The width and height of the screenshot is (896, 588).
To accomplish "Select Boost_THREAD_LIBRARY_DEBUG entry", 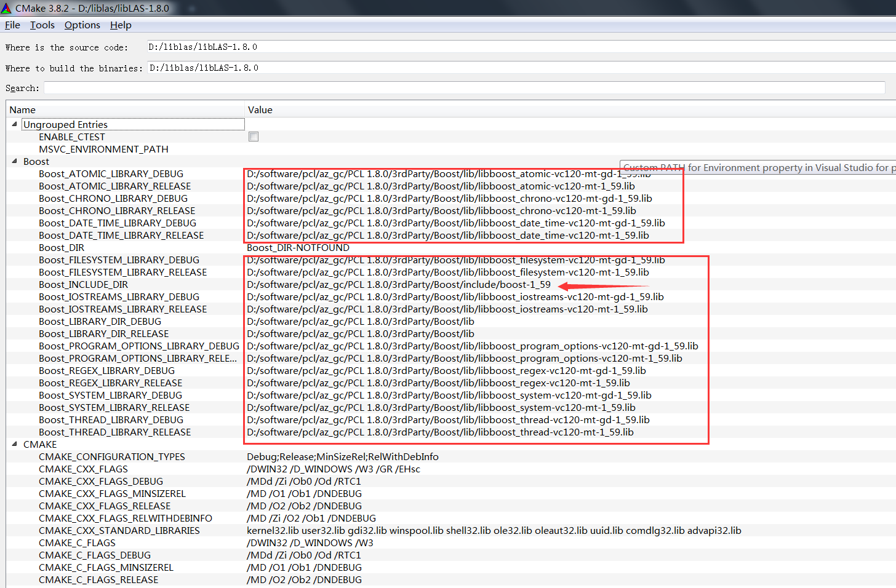I will coord(111,419).
